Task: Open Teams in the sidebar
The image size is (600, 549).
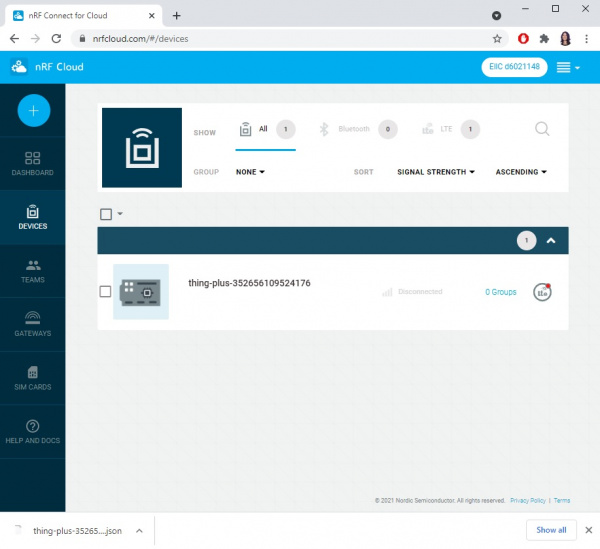Action: coord(33,271)
